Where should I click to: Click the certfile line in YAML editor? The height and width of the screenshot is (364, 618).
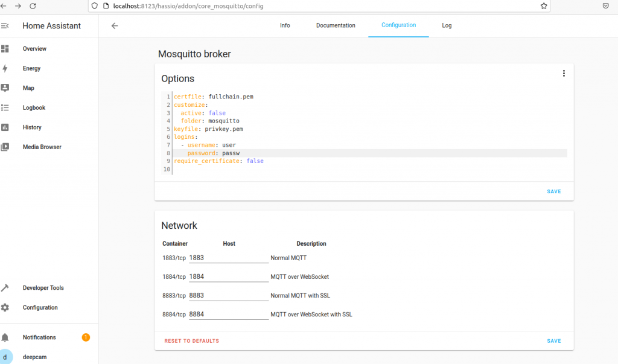pos(214,97)
